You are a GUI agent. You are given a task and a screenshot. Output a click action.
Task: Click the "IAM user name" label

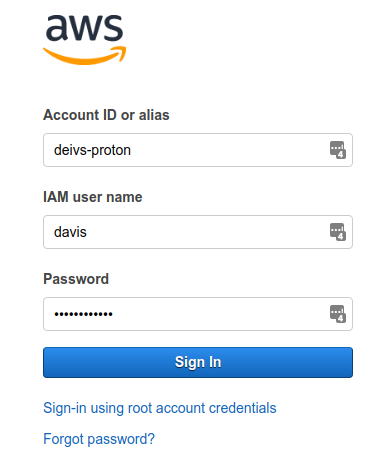tap(93, 197)
